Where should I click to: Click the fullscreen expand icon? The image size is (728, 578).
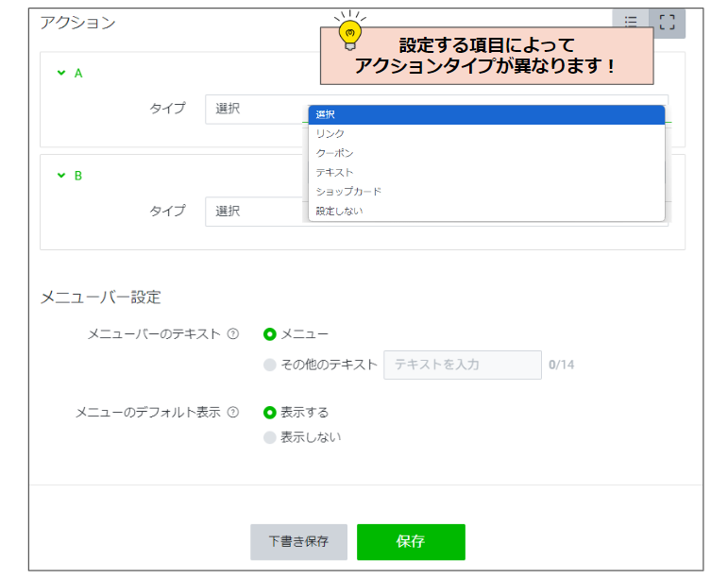tap(668, 23)
